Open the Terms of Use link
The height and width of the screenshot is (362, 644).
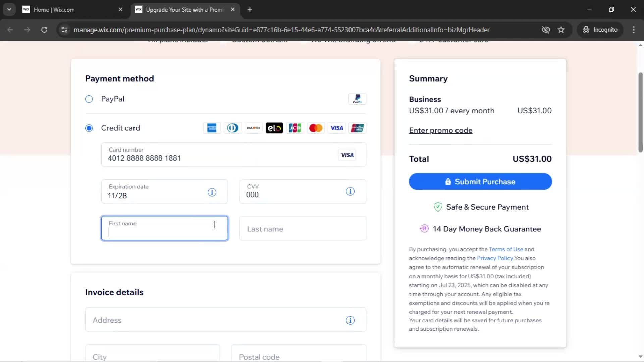pos(506,249)
